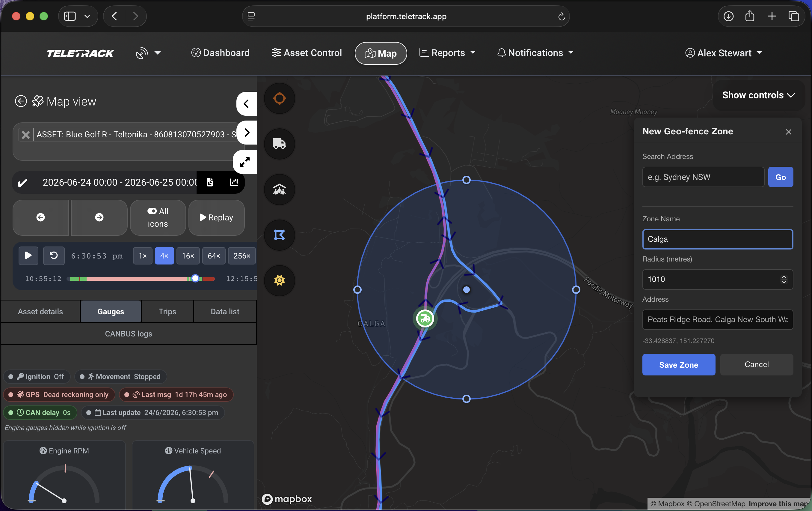The image size is (812, 511).
Task: Click the geo-fence circle center point
Action: [x=466, y=290]
